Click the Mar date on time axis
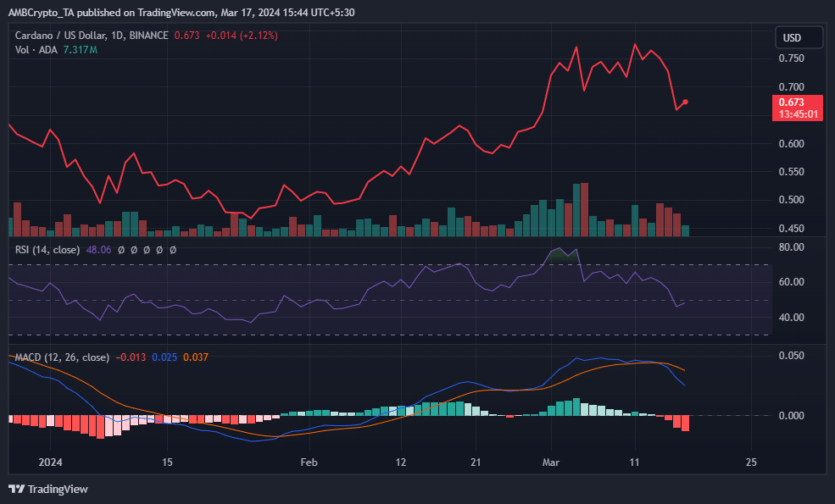835x504 pixels. coord(551,462)
